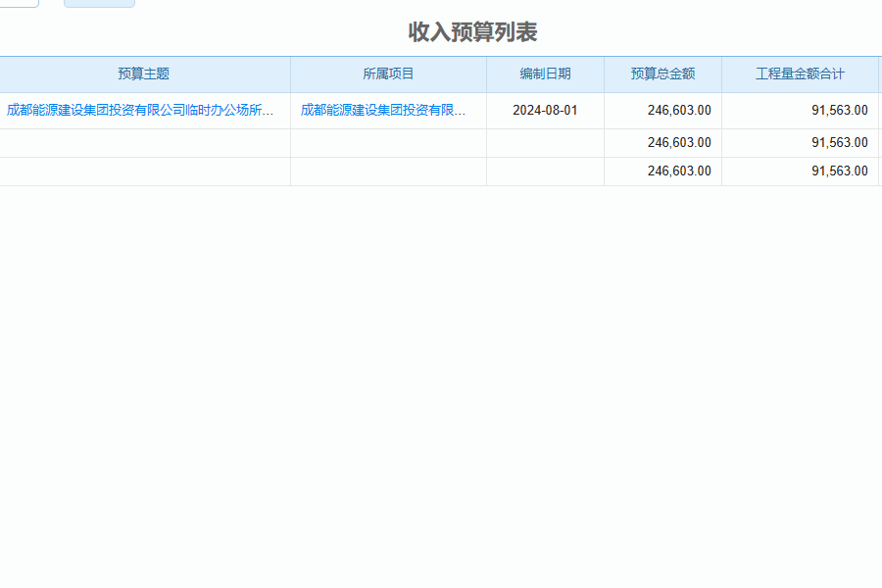
Task: Select 246,603.00 in the 2024-08-01 row
Action: pyautogui.click(x=679, y=111)
